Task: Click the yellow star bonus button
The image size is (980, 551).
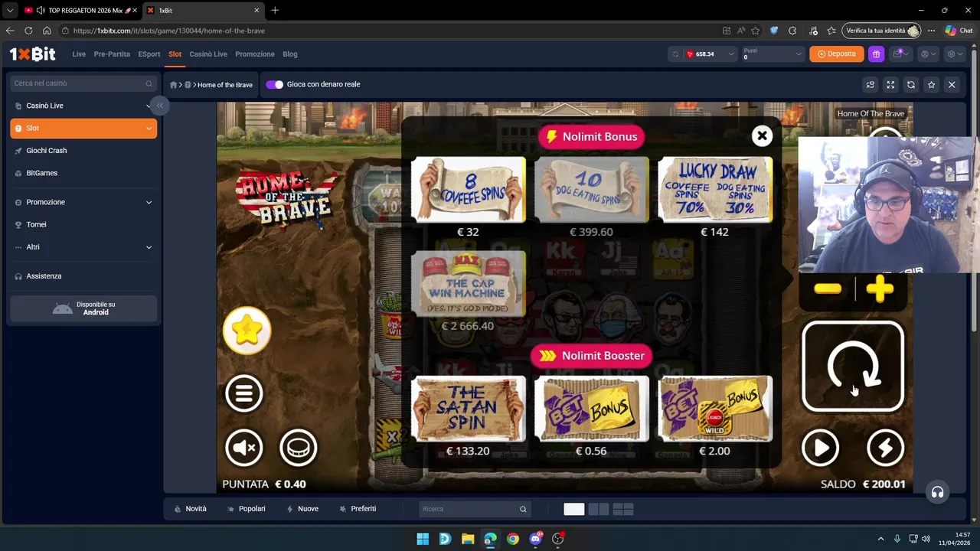Action: pos(247,330)
